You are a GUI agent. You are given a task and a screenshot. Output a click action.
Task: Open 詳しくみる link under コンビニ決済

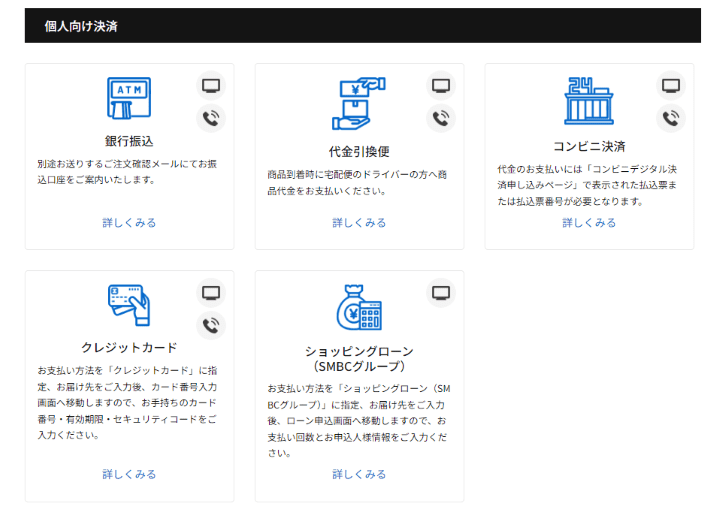(589, 223)
